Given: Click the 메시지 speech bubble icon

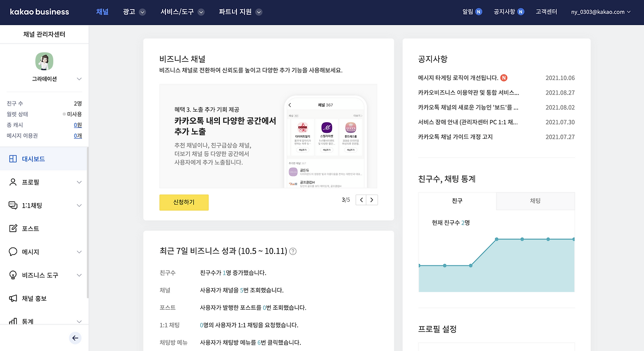Looking at the screenshot, I should [x=13, y=252].
